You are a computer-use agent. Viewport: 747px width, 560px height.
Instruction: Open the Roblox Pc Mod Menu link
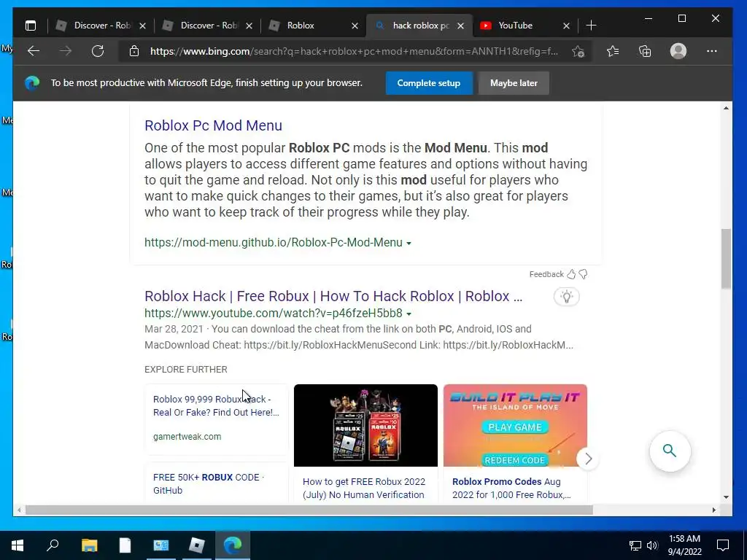214,125
